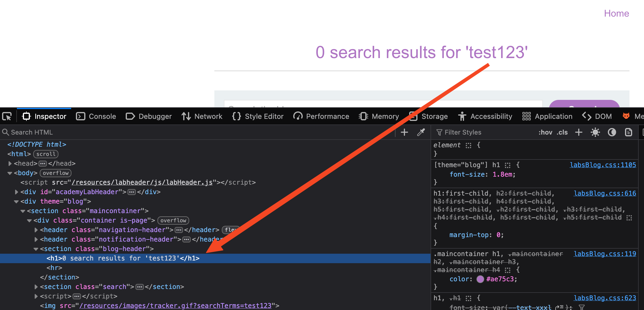Open labsBlog.css:1105 source link
The image size is (644, 310).
tap(603, 165)
